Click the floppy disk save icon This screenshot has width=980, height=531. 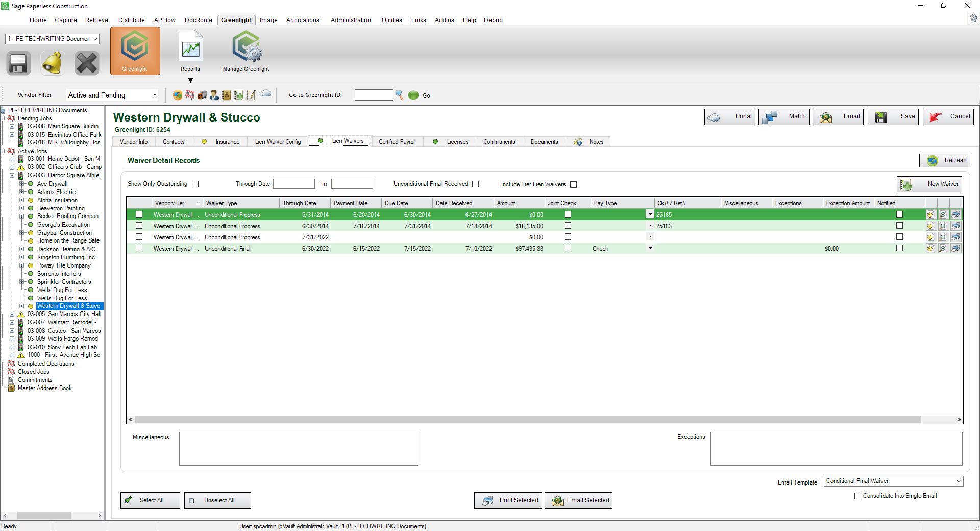pyautogui.click(x=18, y=63)
